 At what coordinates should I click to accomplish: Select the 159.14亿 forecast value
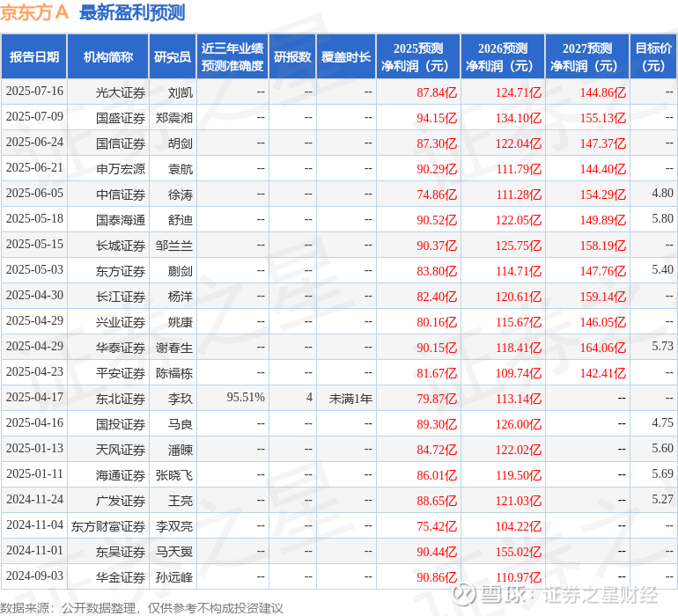click(x=603, y=297)
